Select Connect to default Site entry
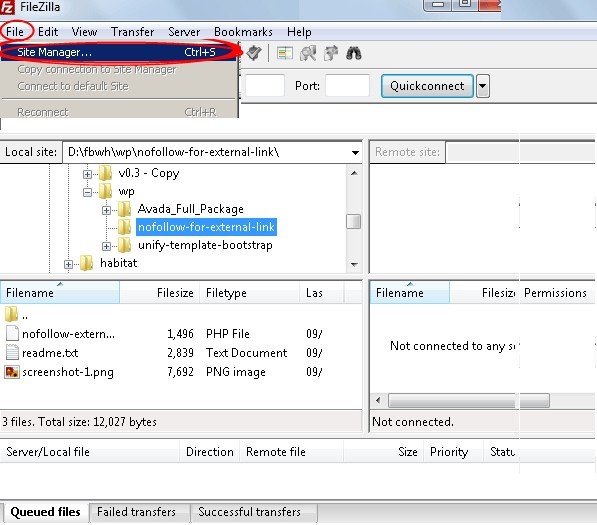 [x=119, y=86]
